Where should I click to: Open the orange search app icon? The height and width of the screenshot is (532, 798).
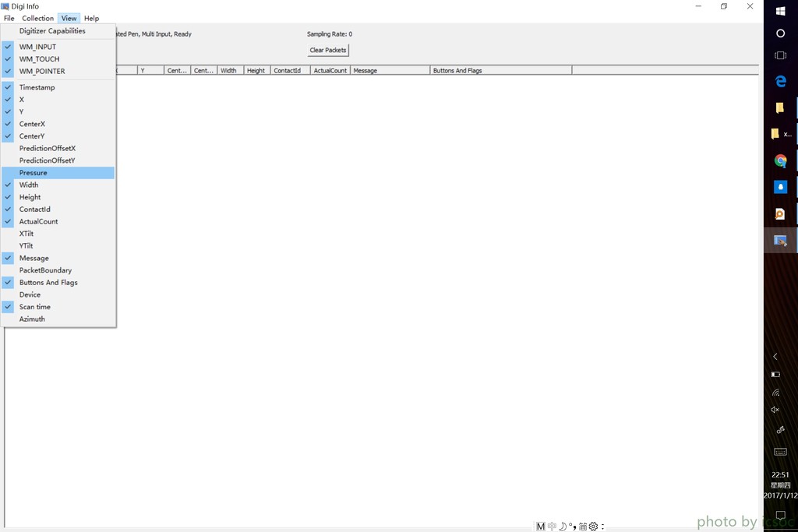779,213
